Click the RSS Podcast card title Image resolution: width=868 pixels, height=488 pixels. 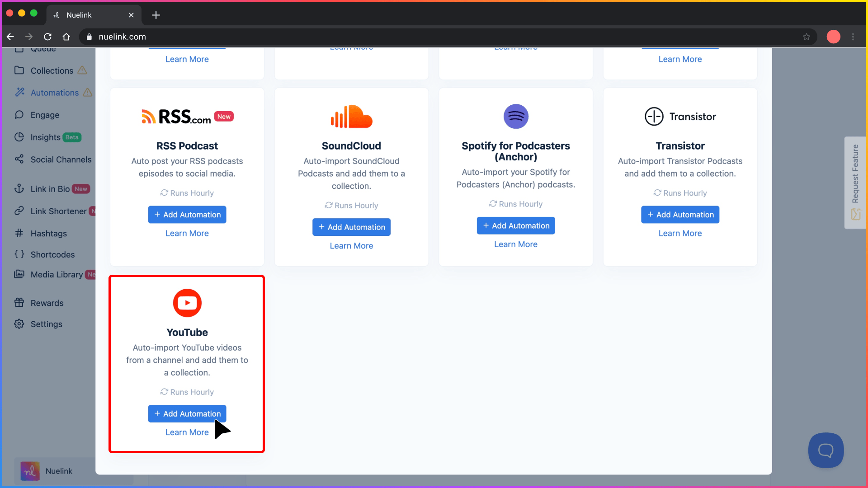tap(187, 145)
